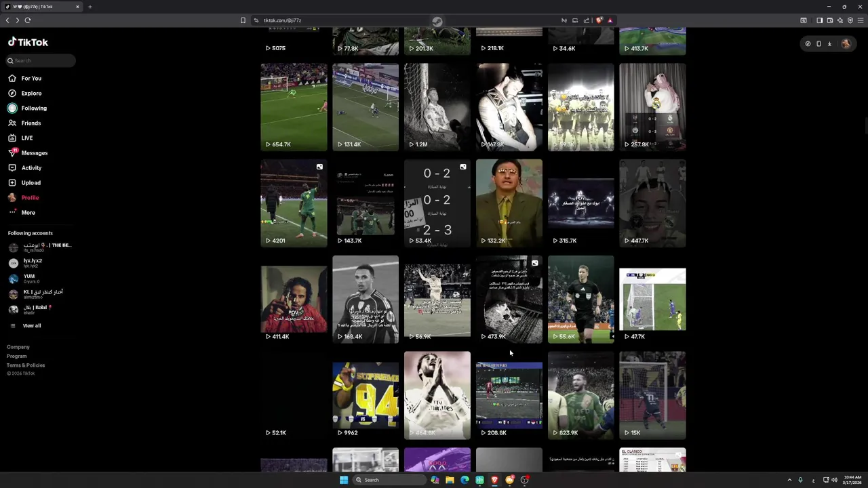Show hidden system tray icons

tap(789, 480)
